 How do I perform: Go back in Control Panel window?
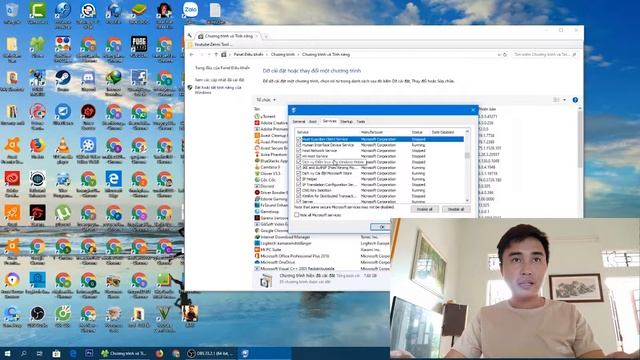(192, 54)
